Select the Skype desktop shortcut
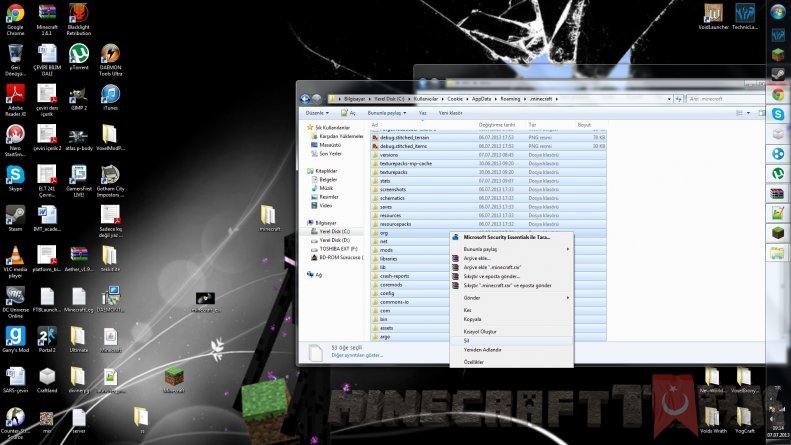 [15, 178]
